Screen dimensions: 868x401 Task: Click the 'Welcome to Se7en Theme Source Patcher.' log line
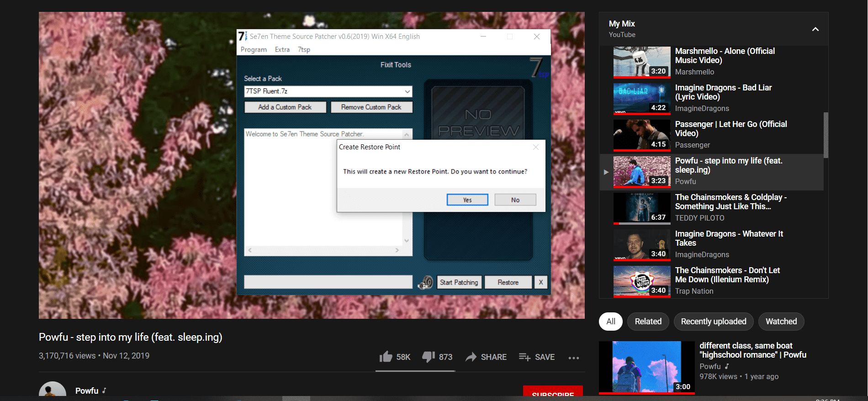305,134
